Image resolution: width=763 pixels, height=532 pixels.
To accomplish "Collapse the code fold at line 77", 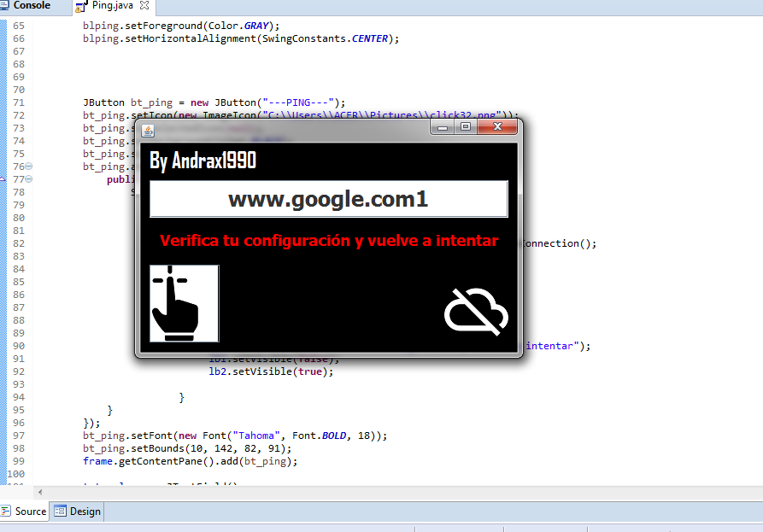I will point(29,179).
